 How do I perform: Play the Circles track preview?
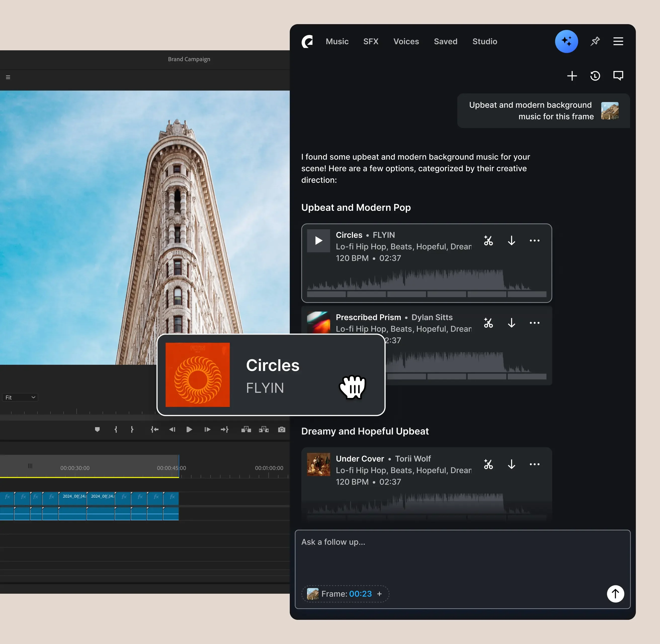tap(318, 240)
